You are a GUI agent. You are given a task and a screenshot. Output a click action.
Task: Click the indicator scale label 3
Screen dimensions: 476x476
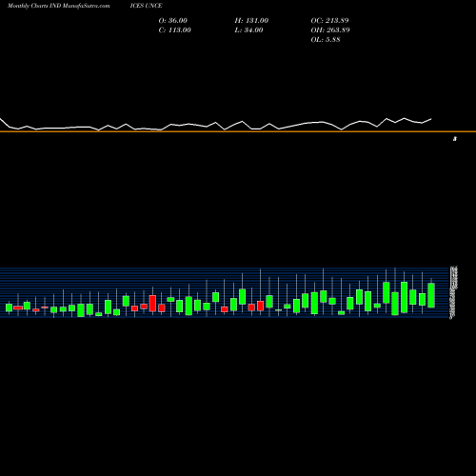pyautogui.click(x=455, y=139)
